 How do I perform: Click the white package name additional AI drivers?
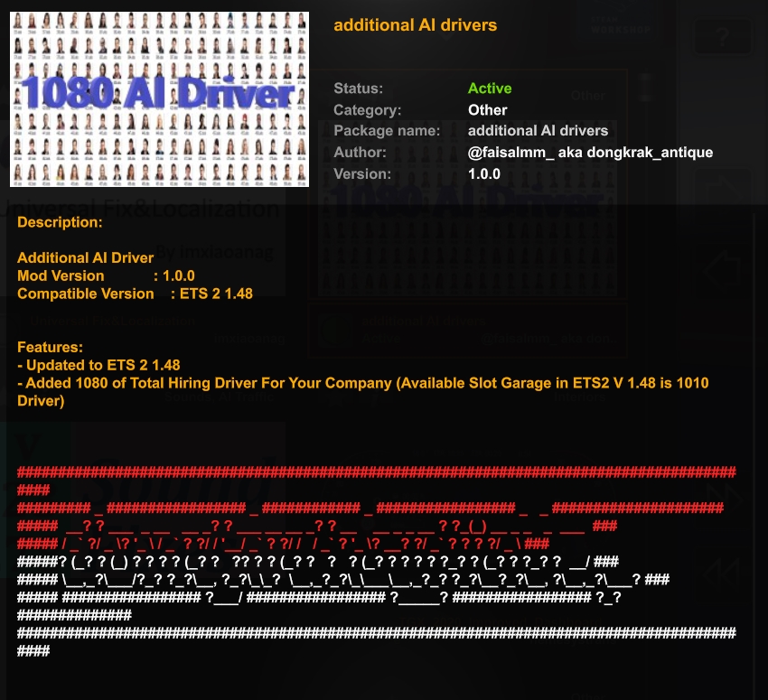[538, 131]
